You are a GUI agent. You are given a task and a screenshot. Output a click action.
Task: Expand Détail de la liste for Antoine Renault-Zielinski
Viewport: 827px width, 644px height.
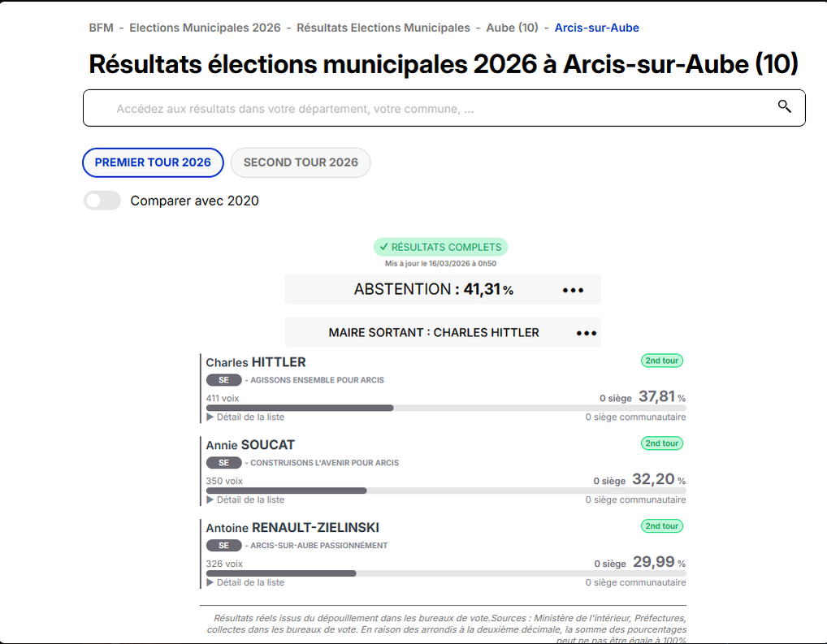click(245, 582)
